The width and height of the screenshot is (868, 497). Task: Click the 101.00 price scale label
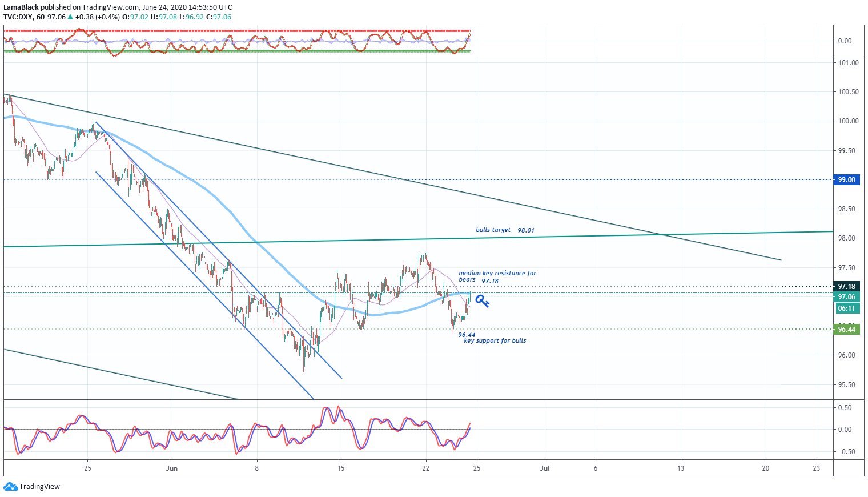(x=848, y=63)
